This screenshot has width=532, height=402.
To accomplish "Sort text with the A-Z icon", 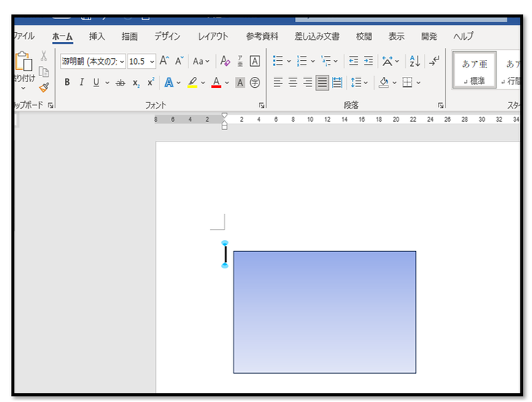I will (x=415, y=61).
